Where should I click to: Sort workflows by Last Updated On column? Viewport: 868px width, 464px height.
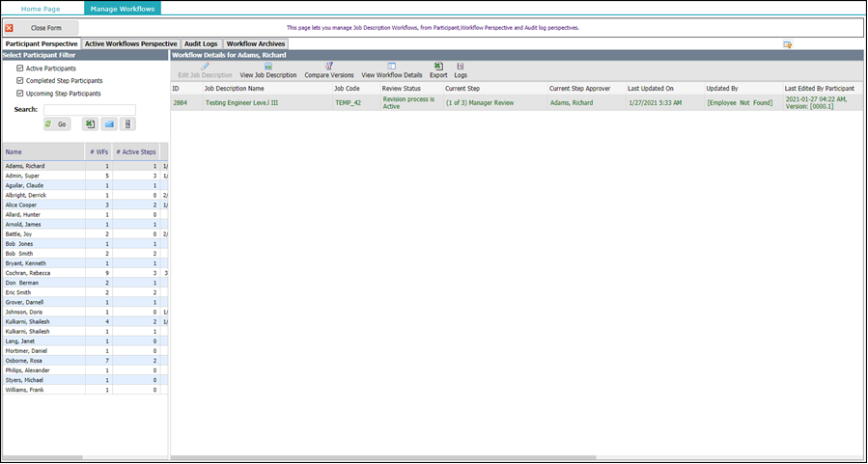651,88
